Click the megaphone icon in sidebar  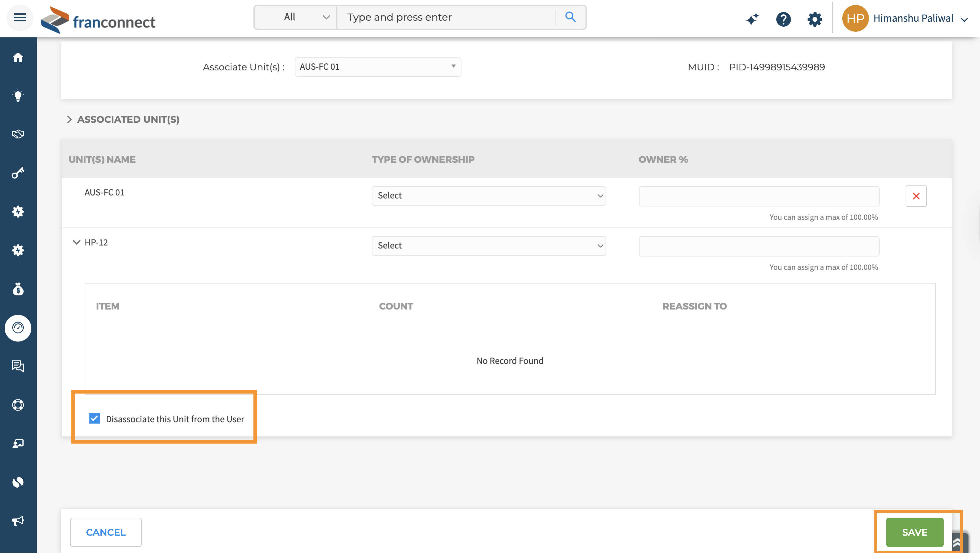click(18, 521)
